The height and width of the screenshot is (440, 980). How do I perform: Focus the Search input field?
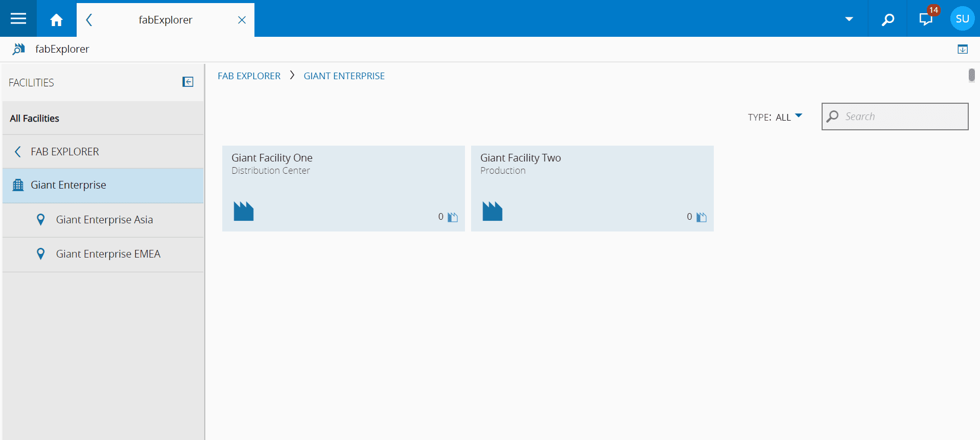[x=895, y=117]
